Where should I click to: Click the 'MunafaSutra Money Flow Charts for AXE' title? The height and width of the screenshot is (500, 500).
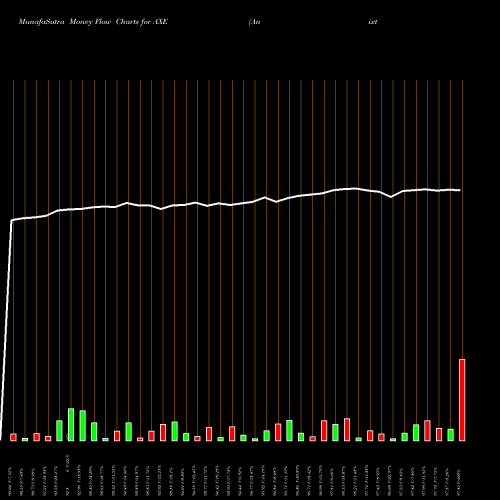93,22
